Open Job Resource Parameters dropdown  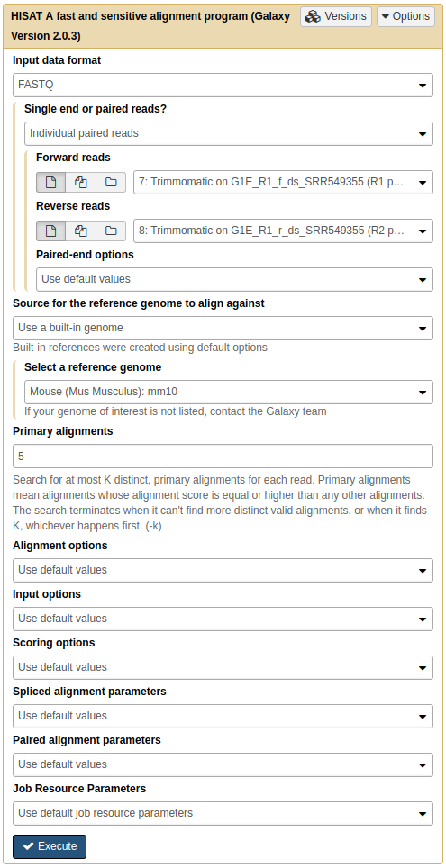click(223, 813)
